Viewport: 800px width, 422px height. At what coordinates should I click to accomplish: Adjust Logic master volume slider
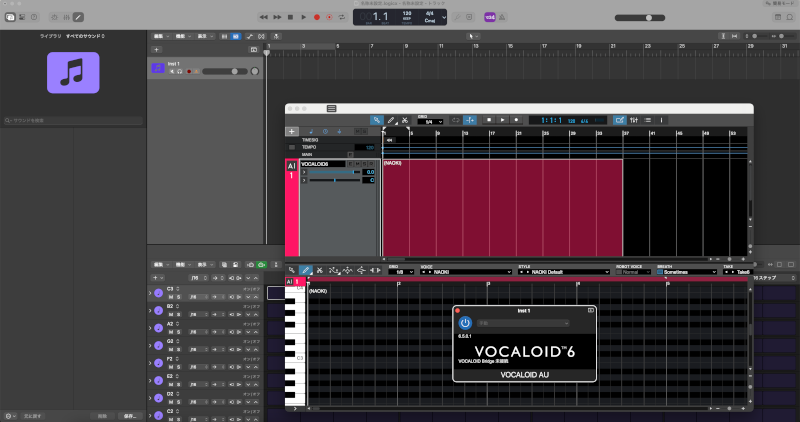640,17
